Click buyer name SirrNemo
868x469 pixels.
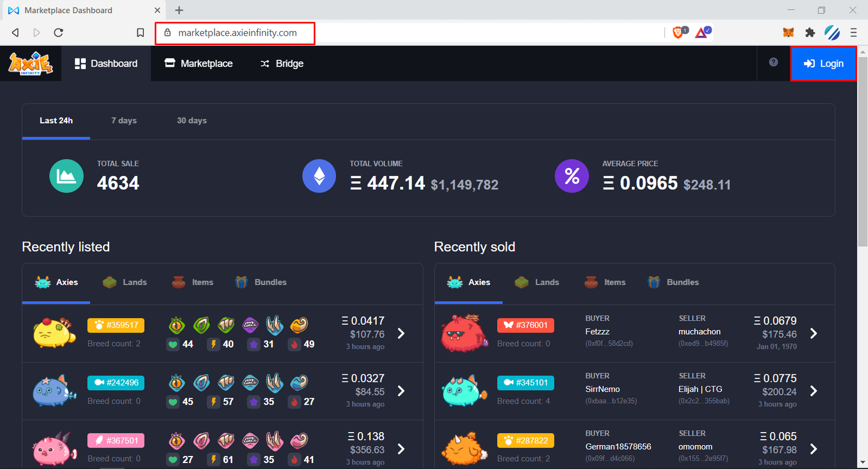(x=603, y=389)
